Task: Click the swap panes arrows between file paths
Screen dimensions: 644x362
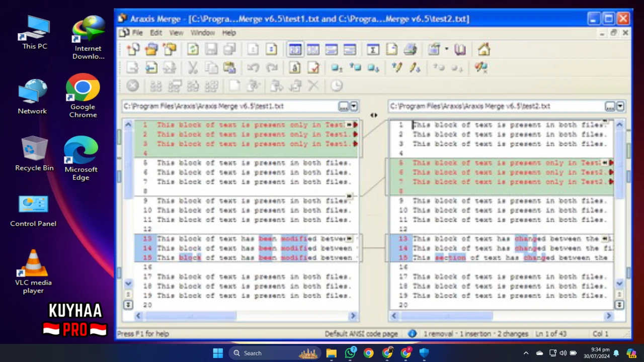Action: pos(374,115)
